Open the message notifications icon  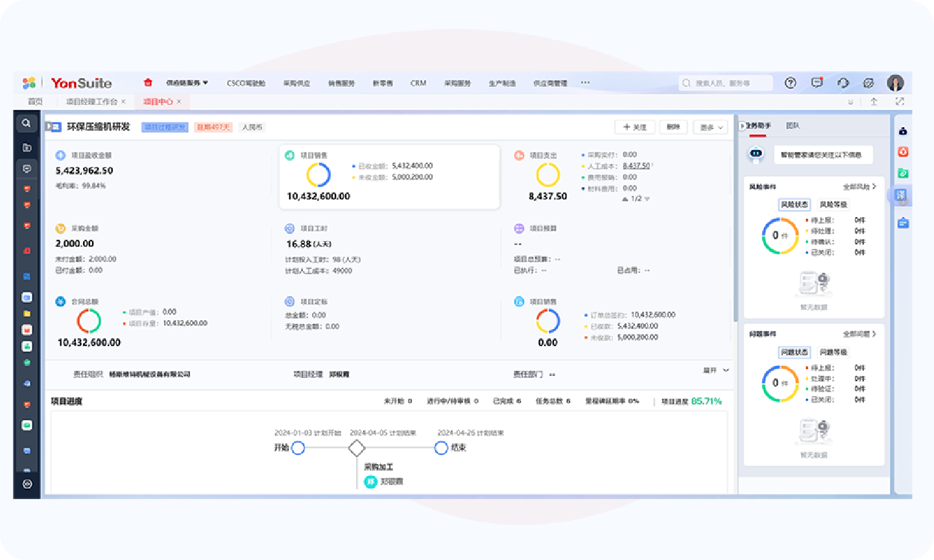coord(817,83)
